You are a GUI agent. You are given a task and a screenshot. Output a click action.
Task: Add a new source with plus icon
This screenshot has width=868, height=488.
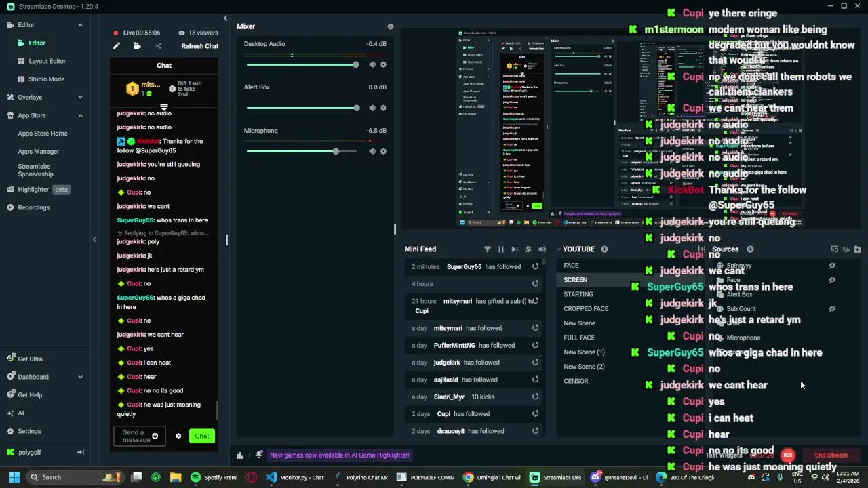tap(750, 249)
